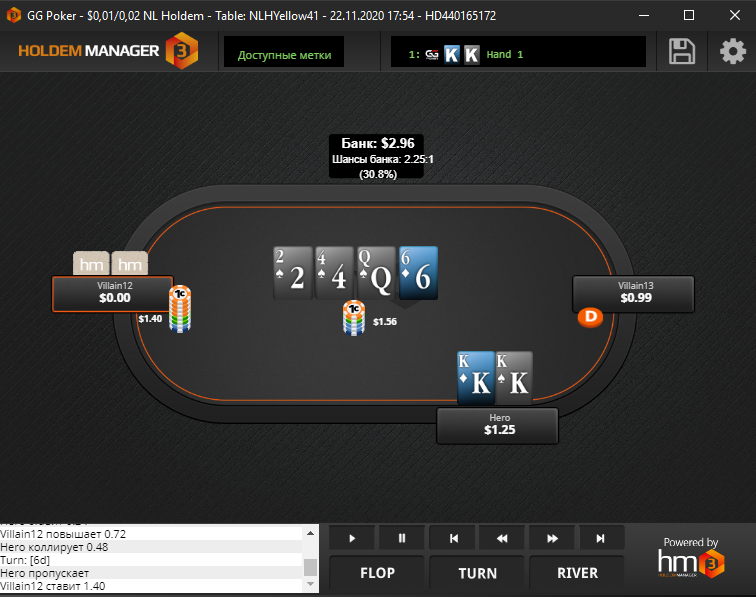
Task: Step back with the rewind button
Action: (x=502, y=538)
